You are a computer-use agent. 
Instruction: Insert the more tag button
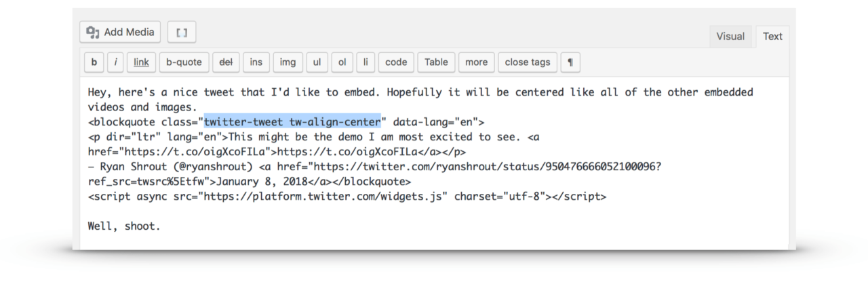pos(476,62)
